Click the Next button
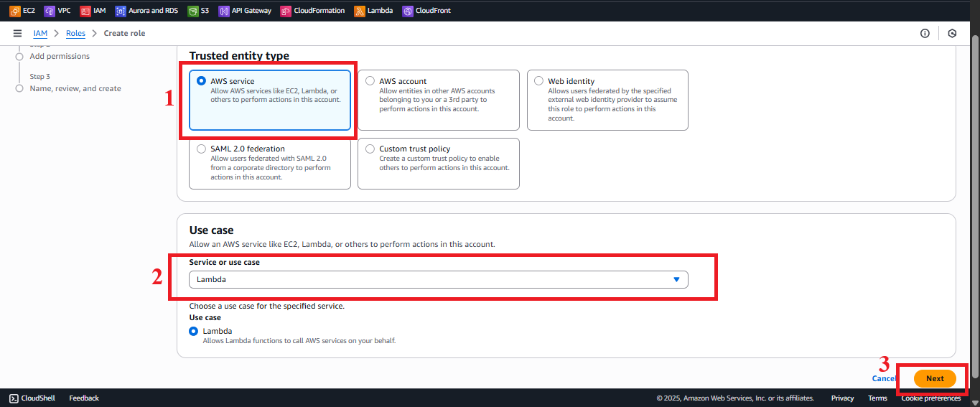 tap(935, 378)
